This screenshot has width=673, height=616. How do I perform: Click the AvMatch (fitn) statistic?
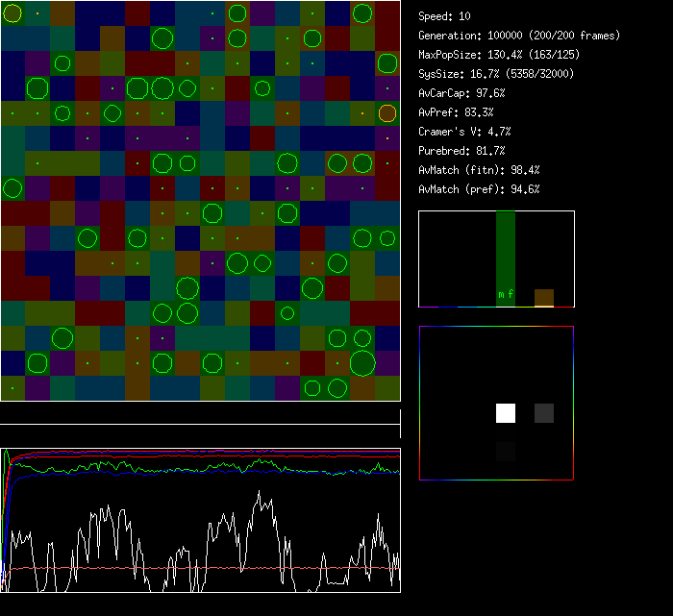[x=479, y=170]
